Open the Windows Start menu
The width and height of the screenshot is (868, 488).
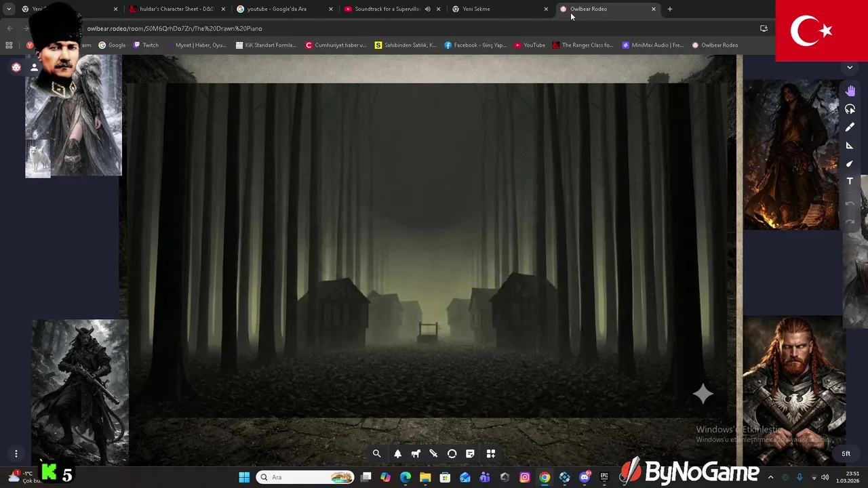coord(244,477)
